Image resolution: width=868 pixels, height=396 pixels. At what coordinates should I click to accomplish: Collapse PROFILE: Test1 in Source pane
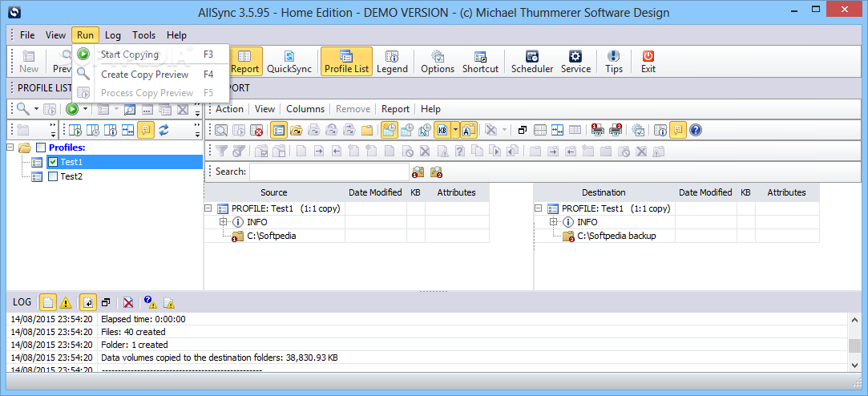[208, 208]
